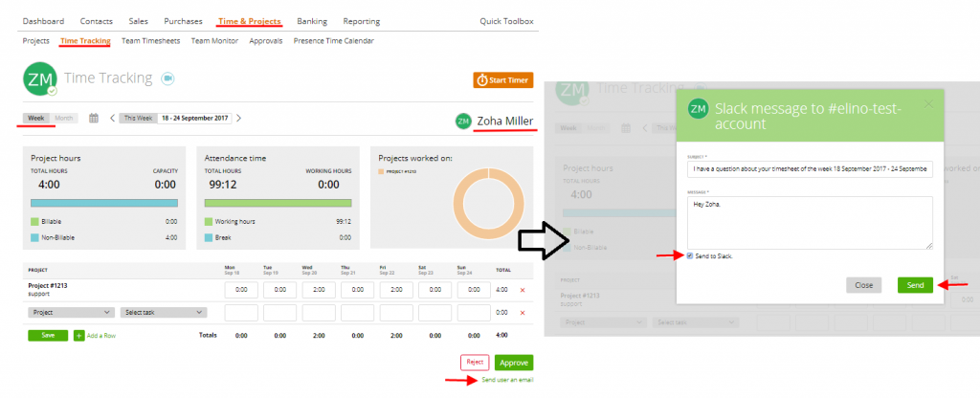Open the Sales menu
Screen dimensions: 980x398
[x=138, y=21]
